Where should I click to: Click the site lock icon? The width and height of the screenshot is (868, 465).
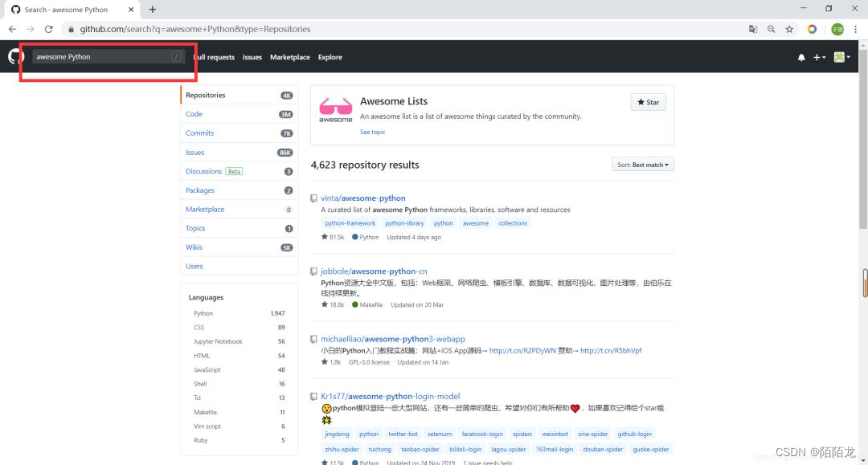71,29
